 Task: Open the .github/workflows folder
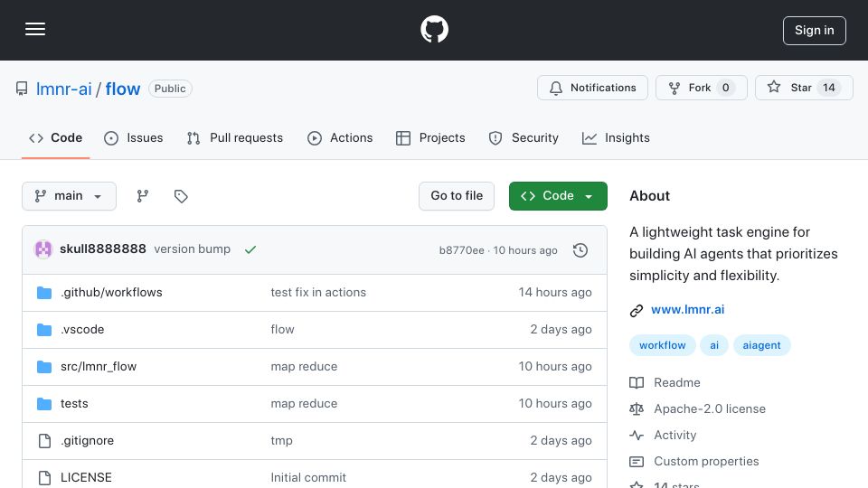[x=111, y=292]
